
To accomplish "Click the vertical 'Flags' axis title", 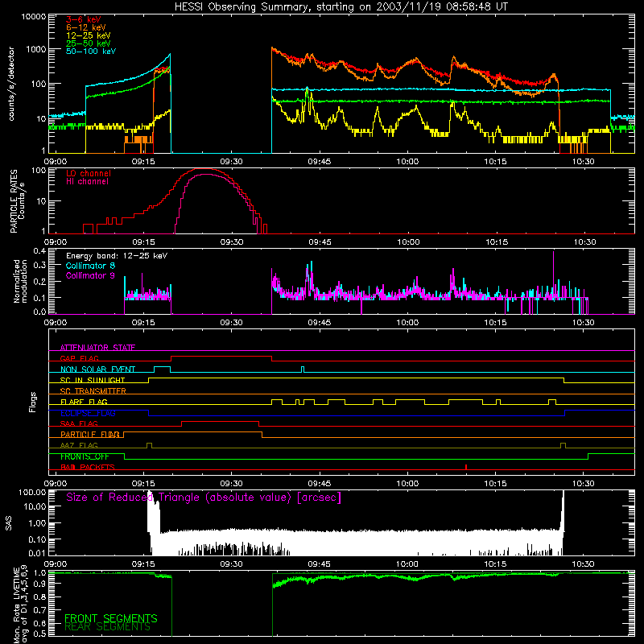I will (33, 402).
